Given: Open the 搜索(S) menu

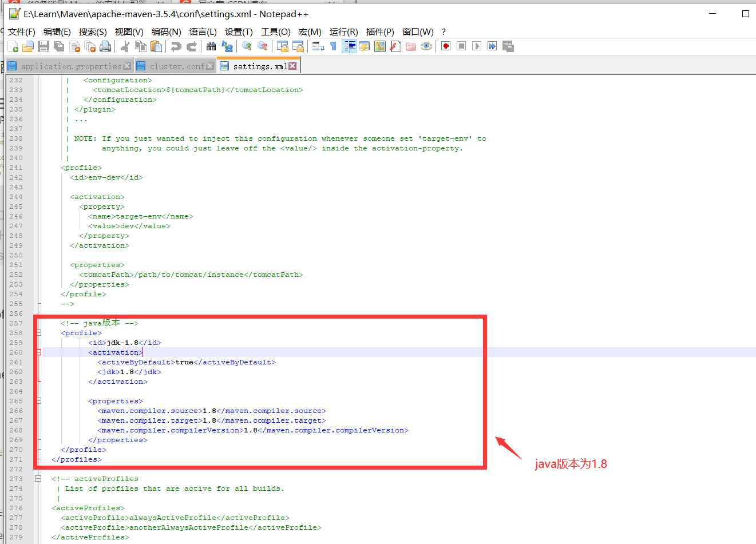Looking at the screenshot, I should click(x=93, y=32).
